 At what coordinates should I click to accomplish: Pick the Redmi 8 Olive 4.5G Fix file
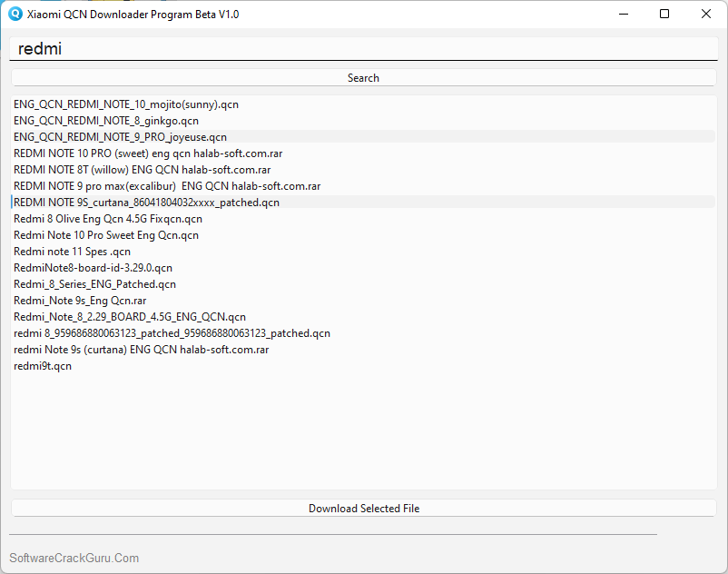(107, 218)
